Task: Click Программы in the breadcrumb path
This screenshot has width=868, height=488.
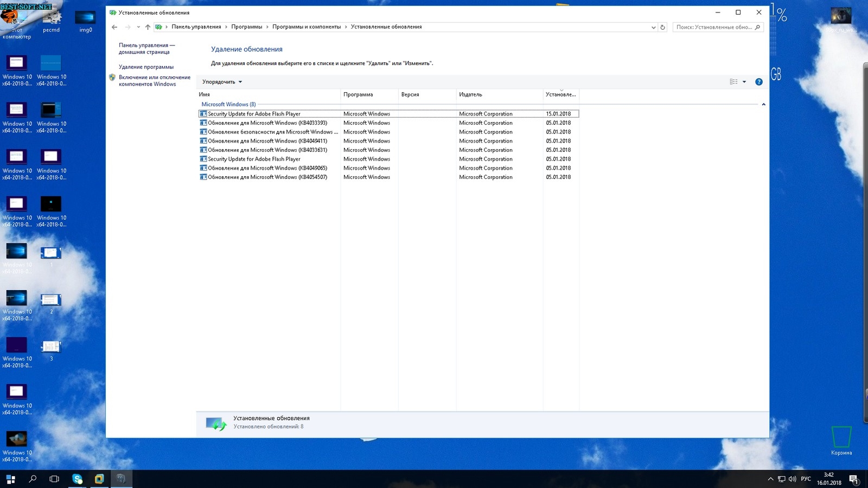Action: pos(246,27)
